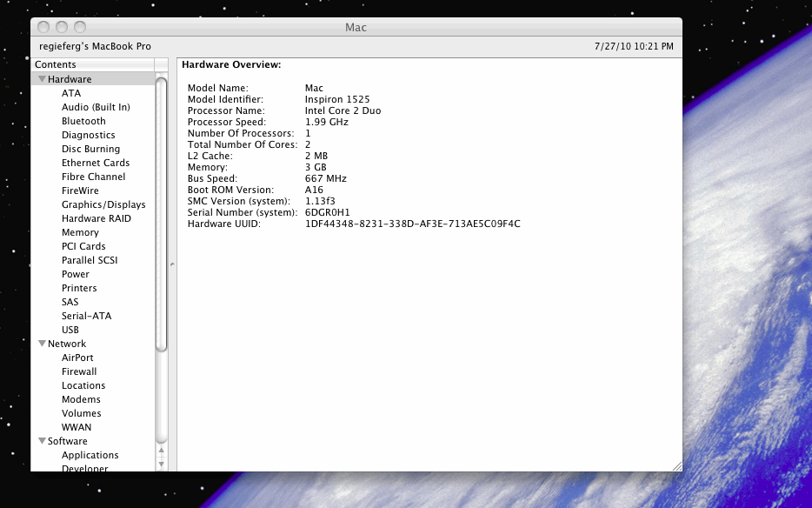This screenshot has width=812, height=508.
Task: Click the sidebar vertical scrollbar thumb
Action: click(x=161, y=214)
